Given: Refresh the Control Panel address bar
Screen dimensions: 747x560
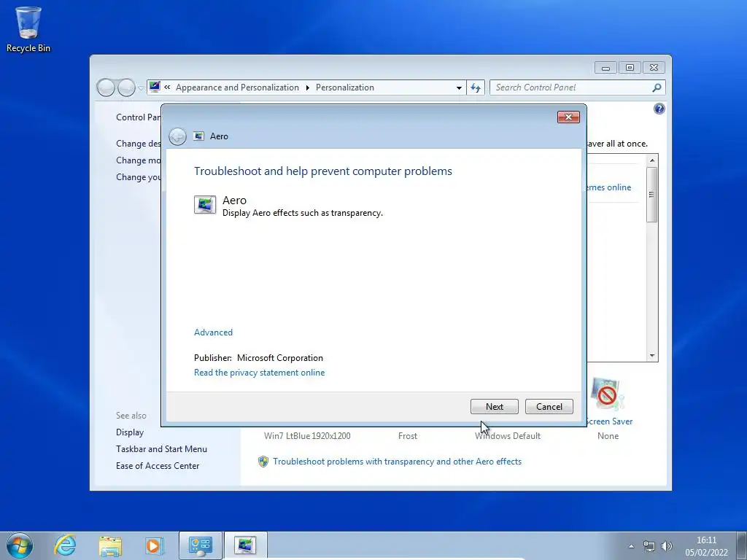Looking at the screenshot, I should click(x=476, y=87).
